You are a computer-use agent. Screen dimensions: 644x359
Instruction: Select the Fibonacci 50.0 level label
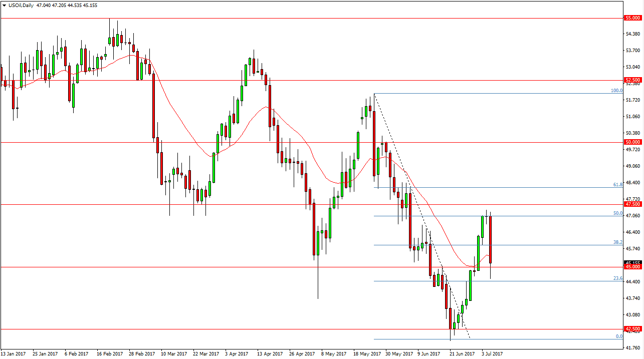coord(618,213)
